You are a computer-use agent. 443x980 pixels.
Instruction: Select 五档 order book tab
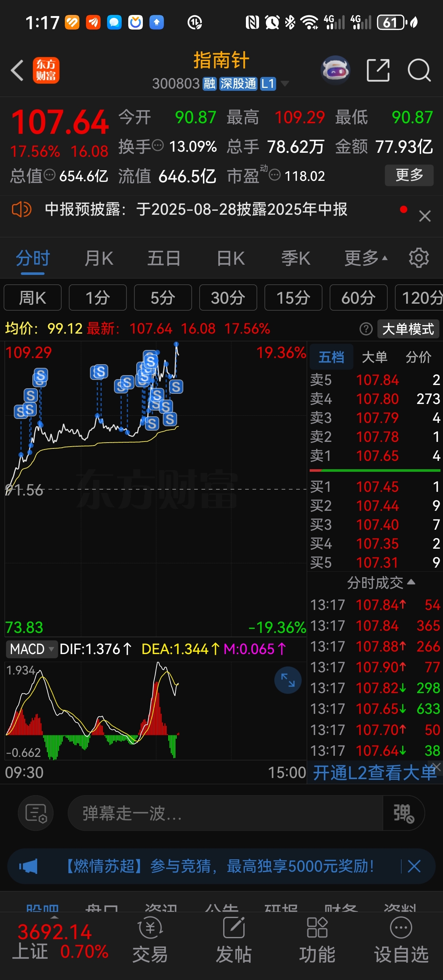point(331,357)
